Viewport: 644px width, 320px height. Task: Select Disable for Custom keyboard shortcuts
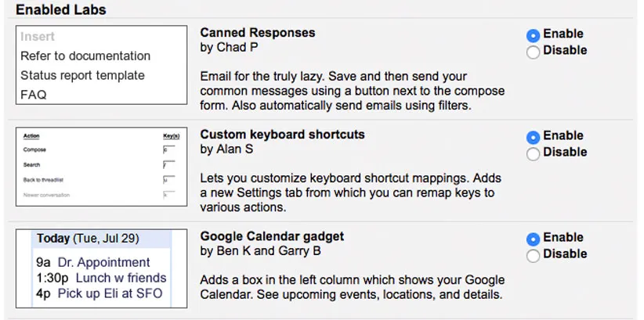point(534,153)
